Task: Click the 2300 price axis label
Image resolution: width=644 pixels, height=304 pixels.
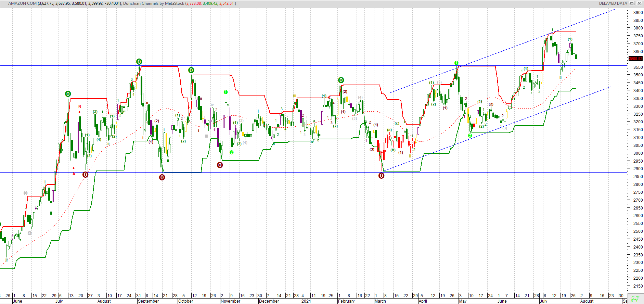Action: click(638, 263)
